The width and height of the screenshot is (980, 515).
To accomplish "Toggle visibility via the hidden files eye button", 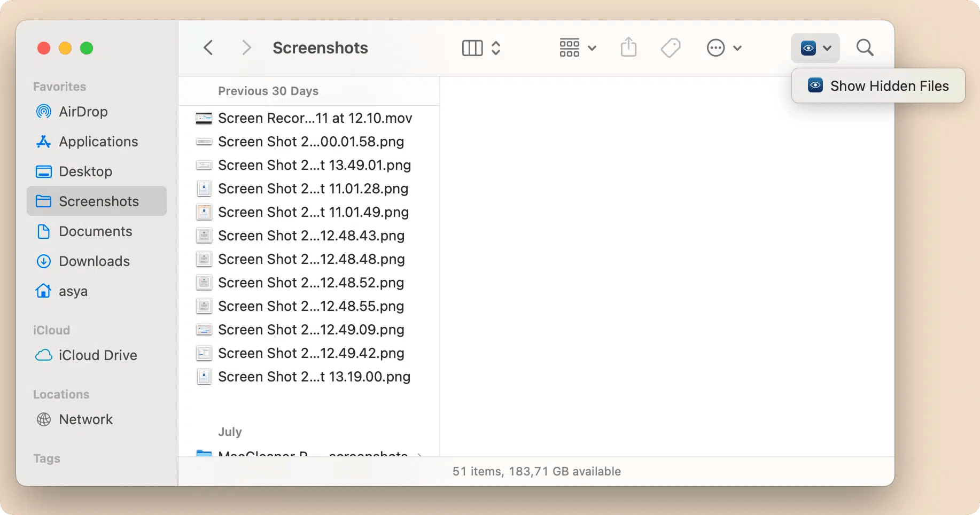I will 808,48.
